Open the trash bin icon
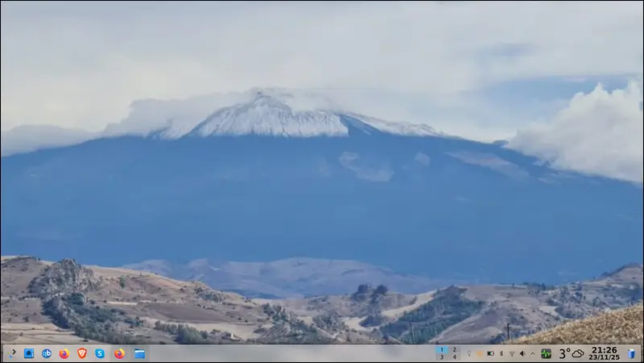Viewport: 644px width, 363px height. click(631, 353)
